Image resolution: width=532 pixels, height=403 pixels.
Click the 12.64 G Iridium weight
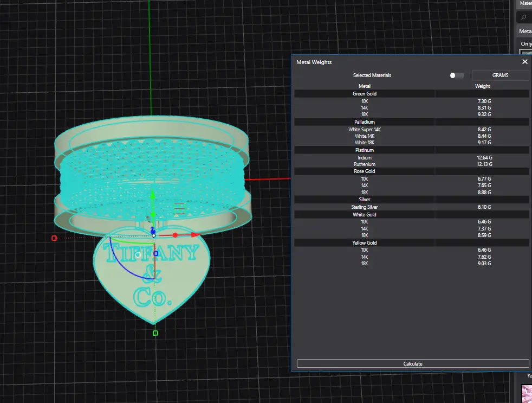[x=484, y=158]
